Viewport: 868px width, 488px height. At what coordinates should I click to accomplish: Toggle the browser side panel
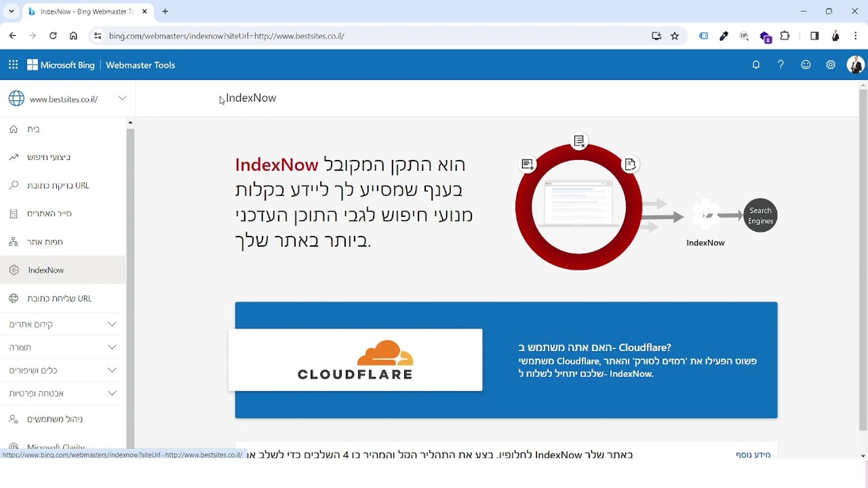point(814,36)
